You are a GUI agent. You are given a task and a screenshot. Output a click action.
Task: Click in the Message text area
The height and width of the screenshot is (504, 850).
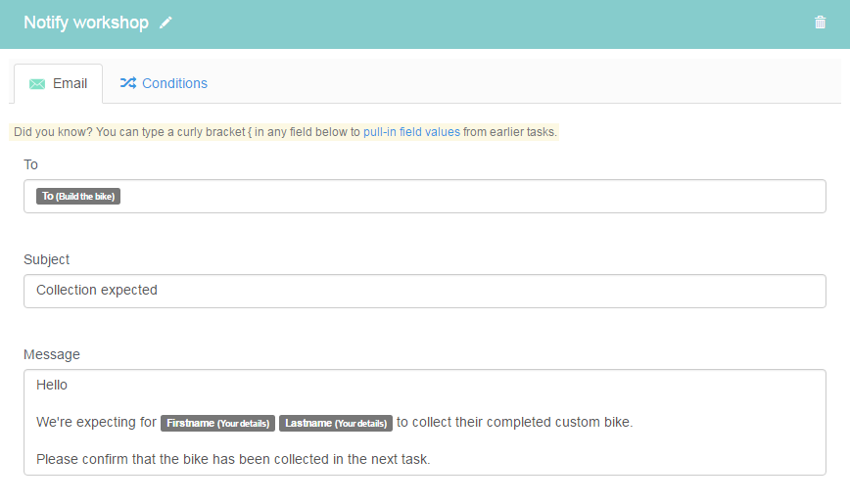tap(424, 422)
